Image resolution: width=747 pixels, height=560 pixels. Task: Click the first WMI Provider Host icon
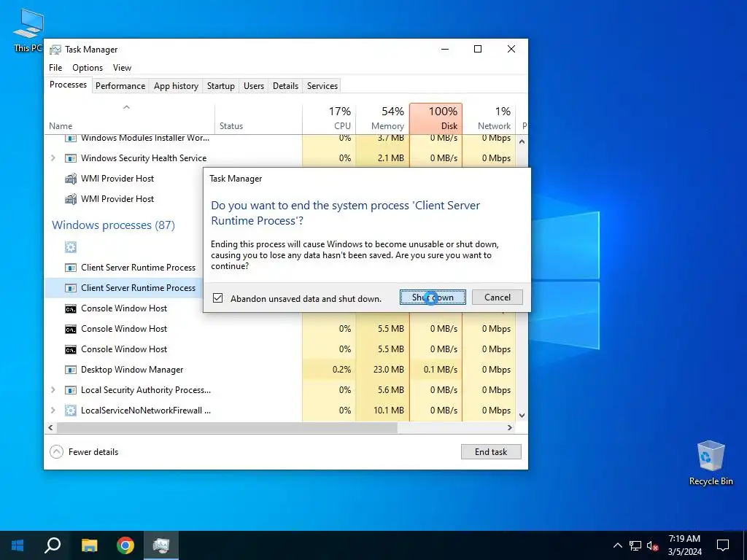[x=71, y=179]
